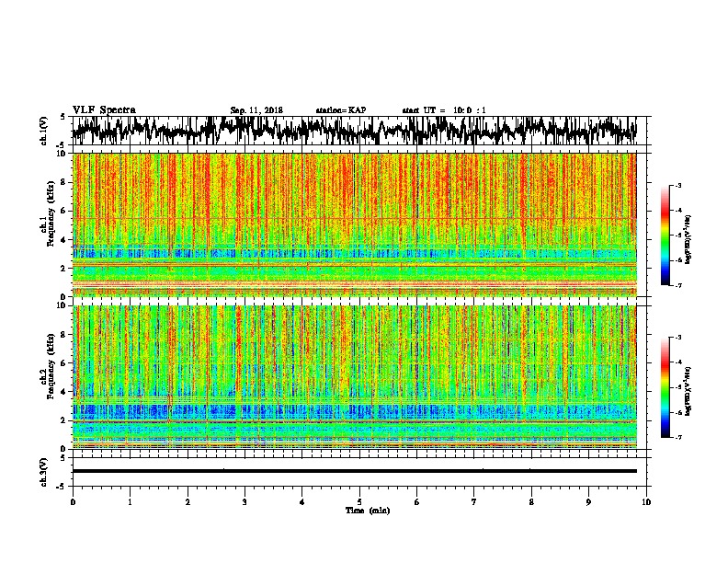Click the time axis tick label "1"
The height and width of the screenshot is (563, 728).
130,502
